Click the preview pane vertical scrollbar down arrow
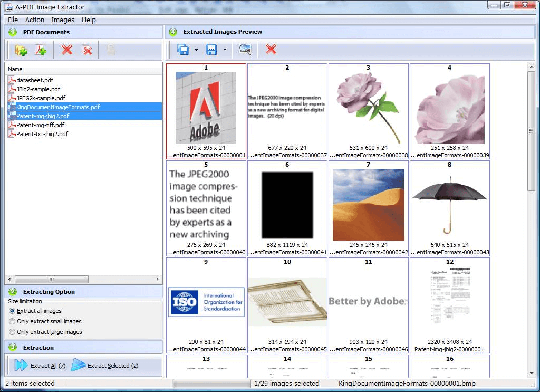Screen dimensions: 540x392 (532, 373)
